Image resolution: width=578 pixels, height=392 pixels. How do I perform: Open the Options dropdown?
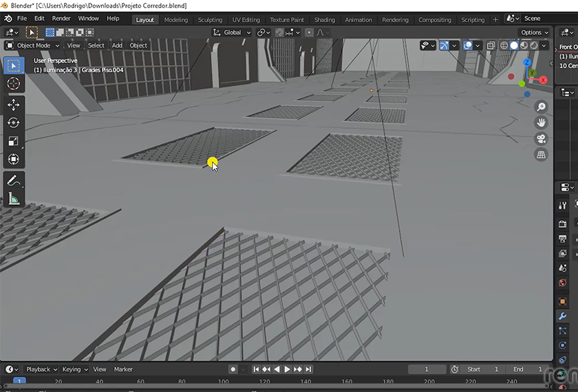[x=535, y=32]
